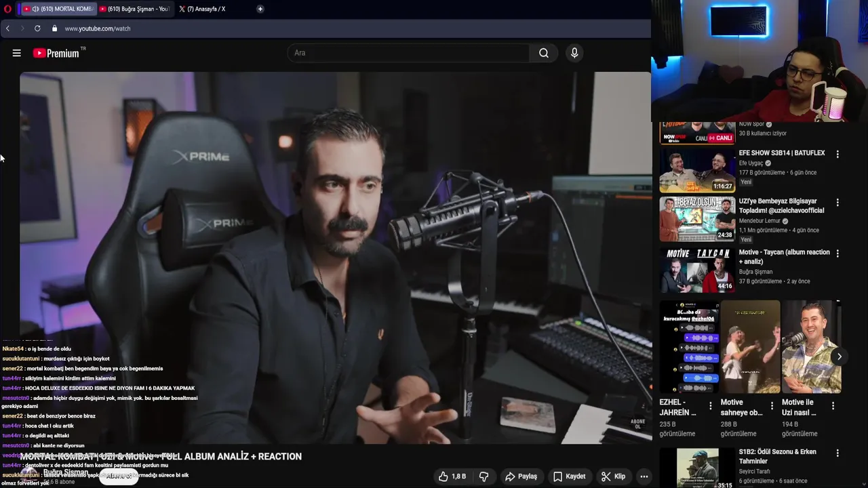The width and height of the screenshot is (868, 488).
Task: Visit the Mendebur Lemur channel name
Action: click(759, 221)
